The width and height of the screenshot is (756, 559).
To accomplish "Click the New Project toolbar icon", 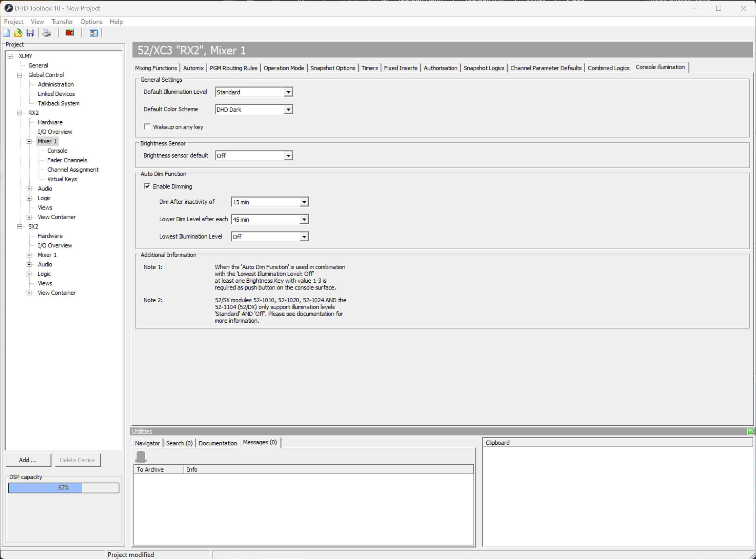I will tap(7, 33).
